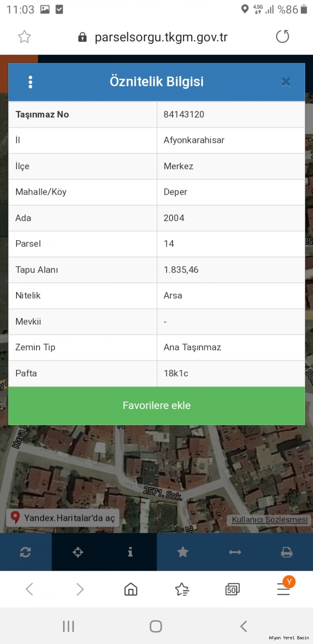Select the crosshair locate tool

78,552
